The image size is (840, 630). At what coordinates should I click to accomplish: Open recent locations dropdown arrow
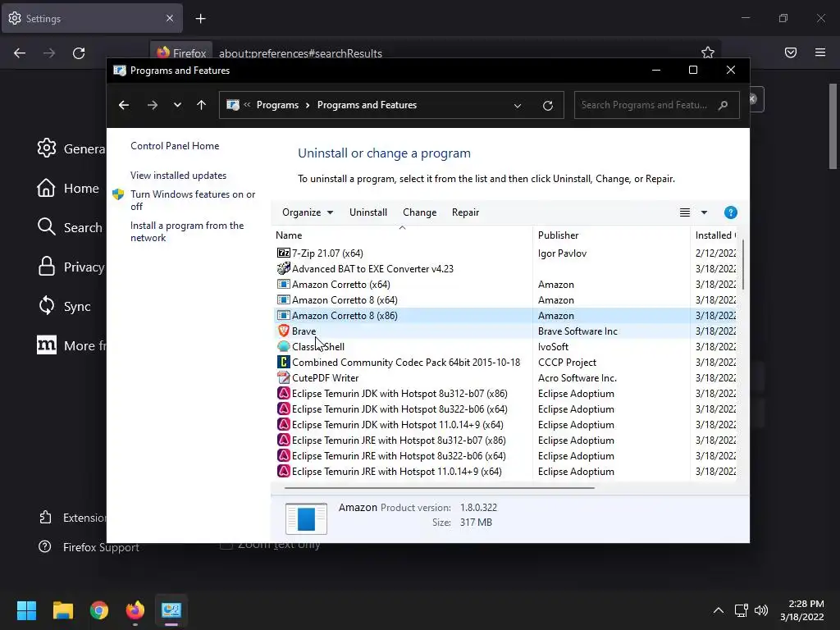point(177,105)
